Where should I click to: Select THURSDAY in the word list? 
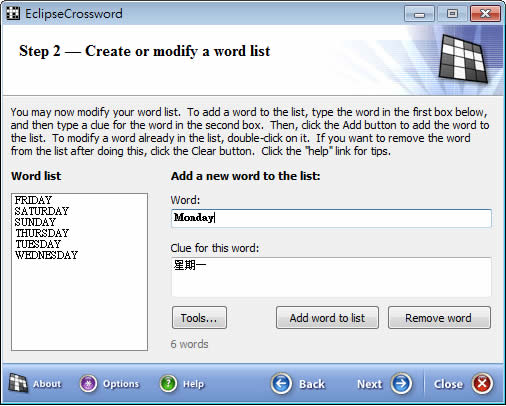tap(42, 233)
